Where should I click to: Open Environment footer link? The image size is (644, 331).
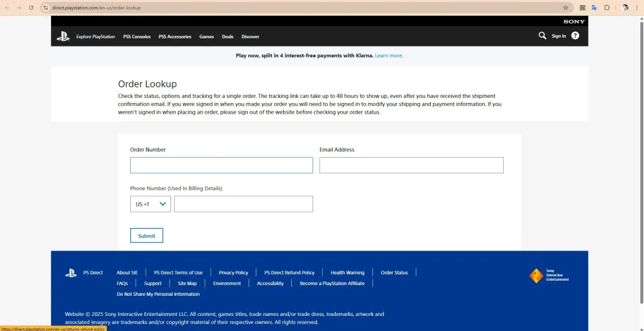[x=226, y=283]
